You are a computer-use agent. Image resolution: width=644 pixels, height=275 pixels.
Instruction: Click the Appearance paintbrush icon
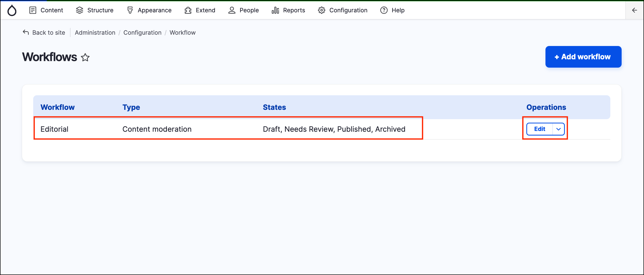[x=130, y=10]
